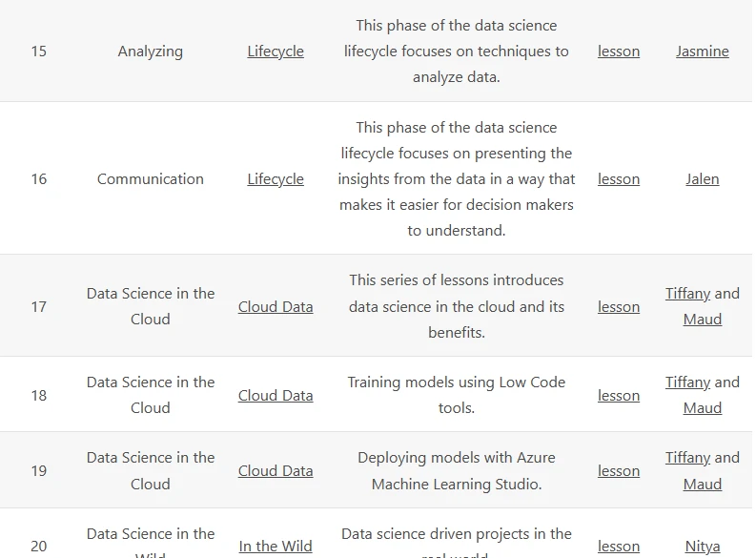
Task: Open the In the Wild link
Action: coord(276,547)
